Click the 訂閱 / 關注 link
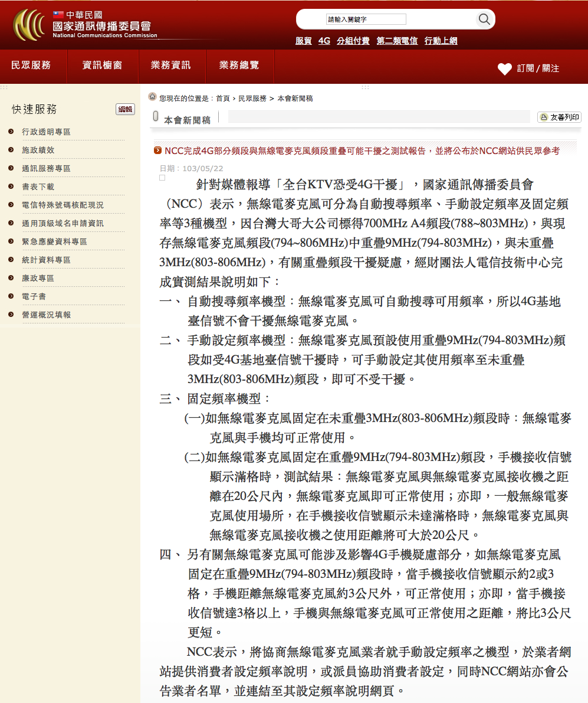 [x=538, y=68]
